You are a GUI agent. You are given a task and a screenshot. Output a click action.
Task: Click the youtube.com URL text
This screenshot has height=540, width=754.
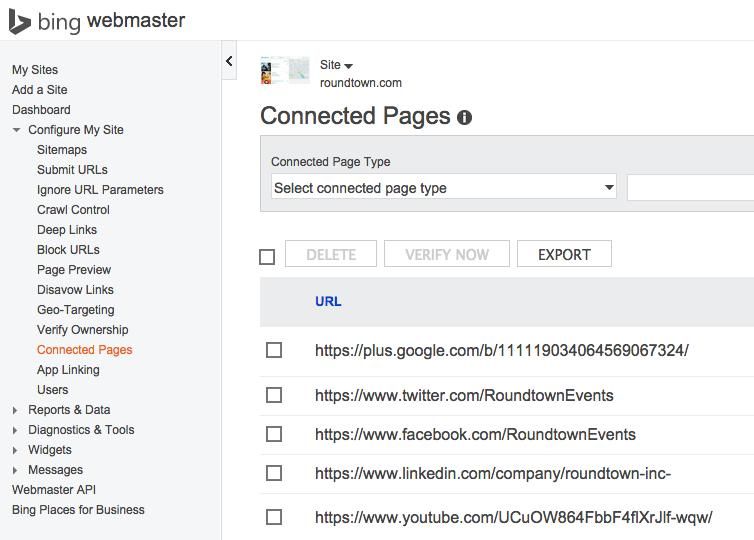pos(514,518)
